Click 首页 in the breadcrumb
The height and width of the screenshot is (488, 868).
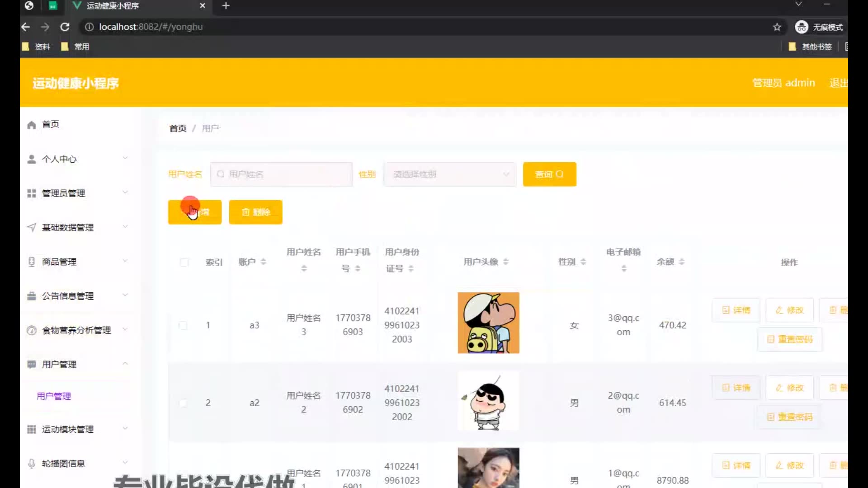click(x=178, y=128)
